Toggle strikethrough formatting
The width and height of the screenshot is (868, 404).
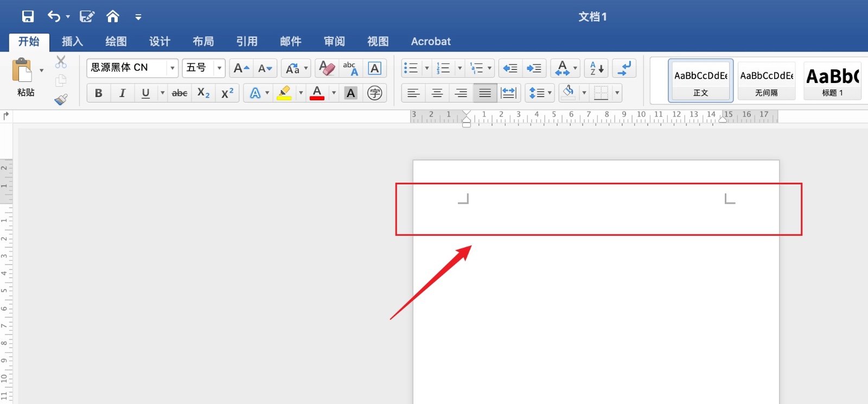tap(180, 93)
